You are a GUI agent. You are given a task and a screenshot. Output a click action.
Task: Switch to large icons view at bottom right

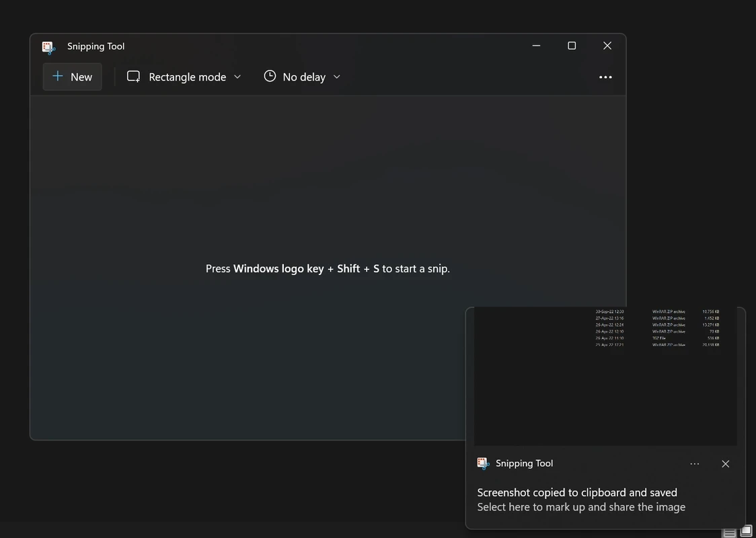pos(746,531)
